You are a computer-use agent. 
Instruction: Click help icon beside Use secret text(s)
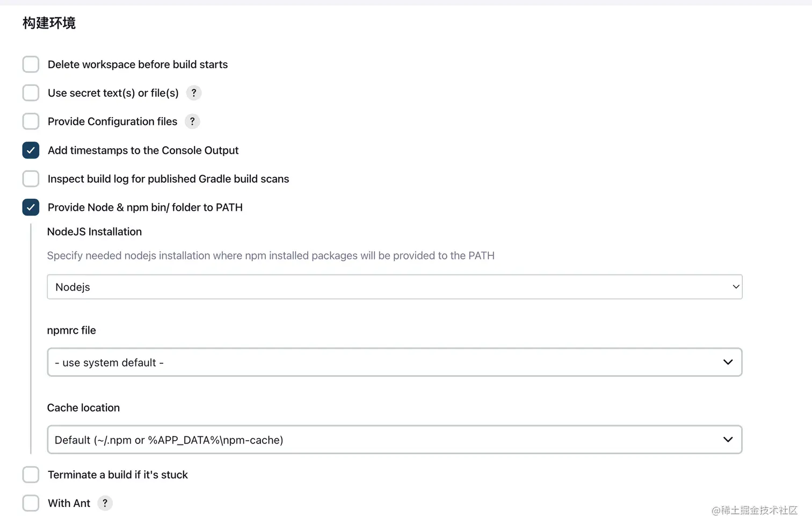(x=193, y=93)
